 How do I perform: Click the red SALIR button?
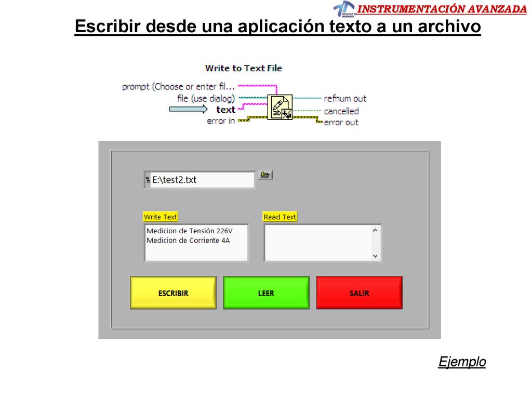[360, 293]
